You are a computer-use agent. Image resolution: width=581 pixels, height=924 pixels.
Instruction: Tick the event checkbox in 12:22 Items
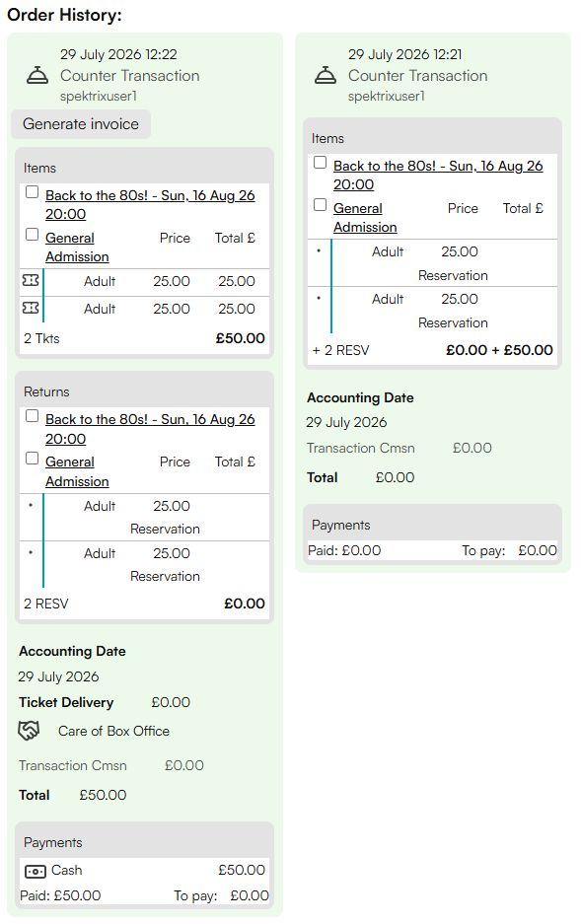(x=33, y=192)
